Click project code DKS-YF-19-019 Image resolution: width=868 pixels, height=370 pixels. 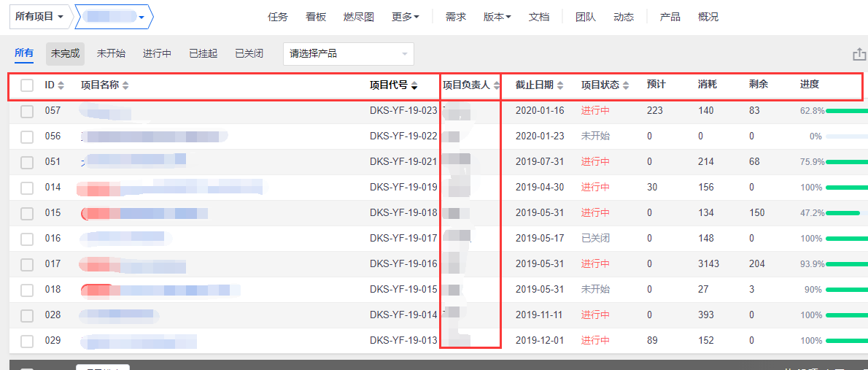coord(403,188)
